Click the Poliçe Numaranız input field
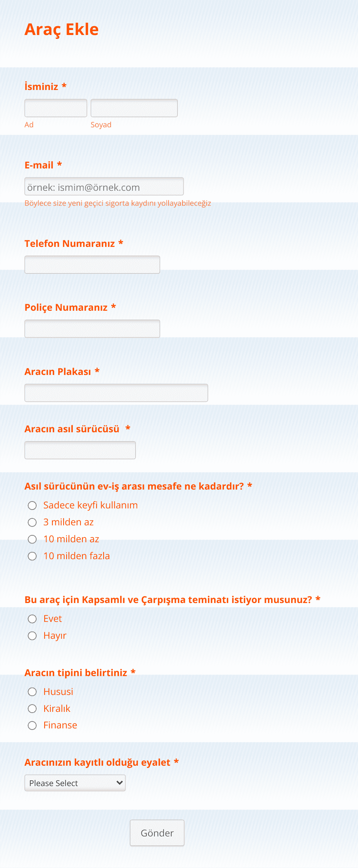358x868 pixels. (x=92, y=328)
